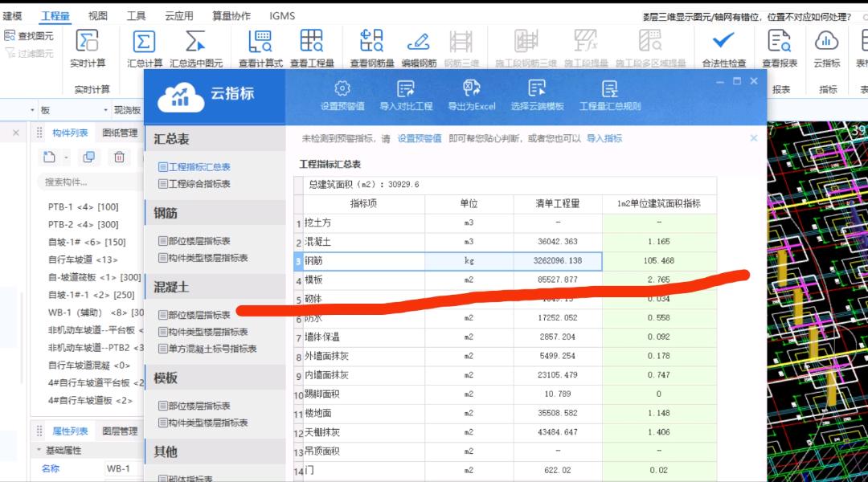The height and width of the screenshot is (482, 868).
Task: Select component 4#自行车坡道板 <2>
Action: tap(90, 400)
